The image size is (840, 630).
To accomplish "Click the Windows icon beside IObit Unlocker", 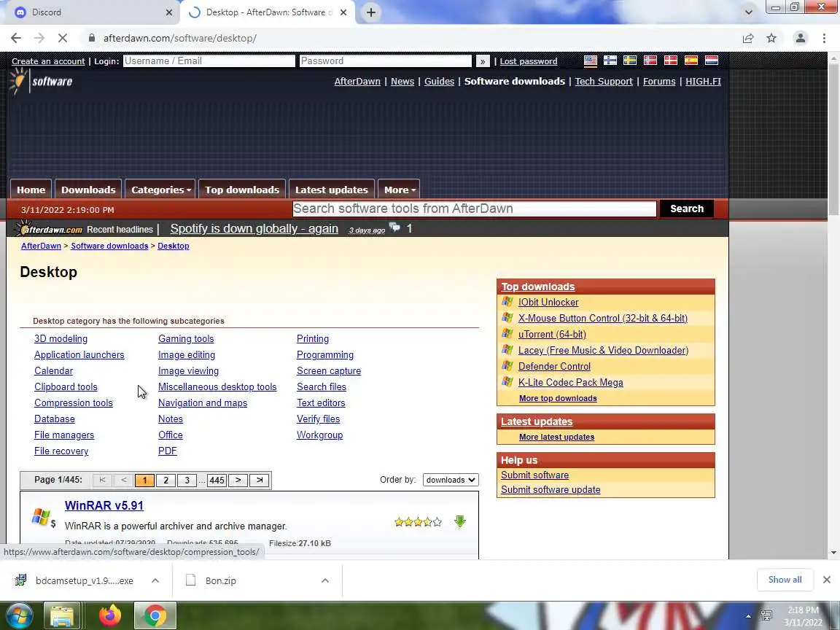I will click(x=507, y=302).
